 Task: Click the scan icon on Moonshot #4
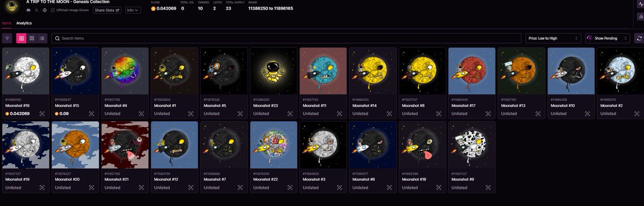(141, 114)
